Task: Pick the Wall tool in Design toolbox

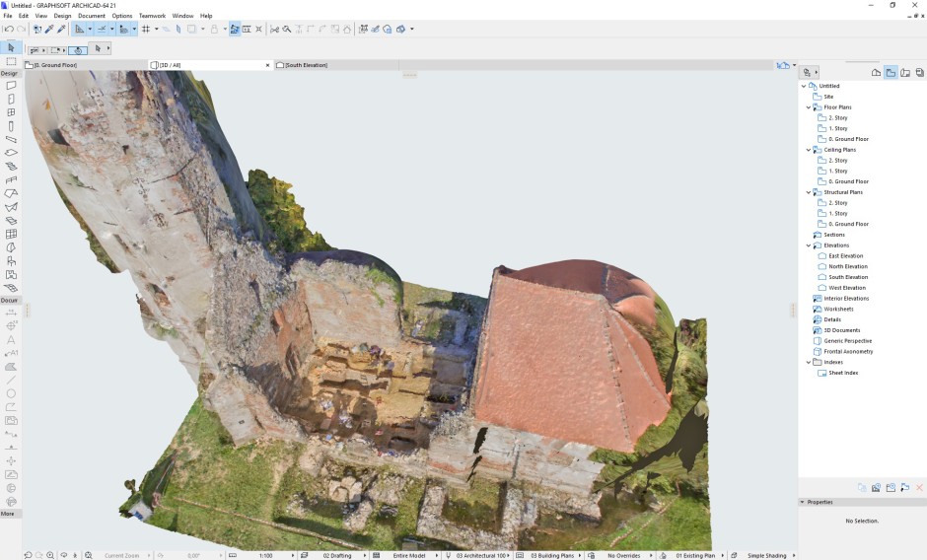Action: (x=11, y=86)
